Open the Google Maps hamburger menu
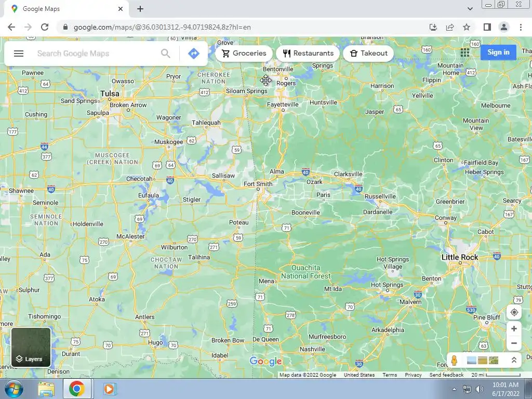The width and height of the screenshot is (532, 399). point(19,54)
